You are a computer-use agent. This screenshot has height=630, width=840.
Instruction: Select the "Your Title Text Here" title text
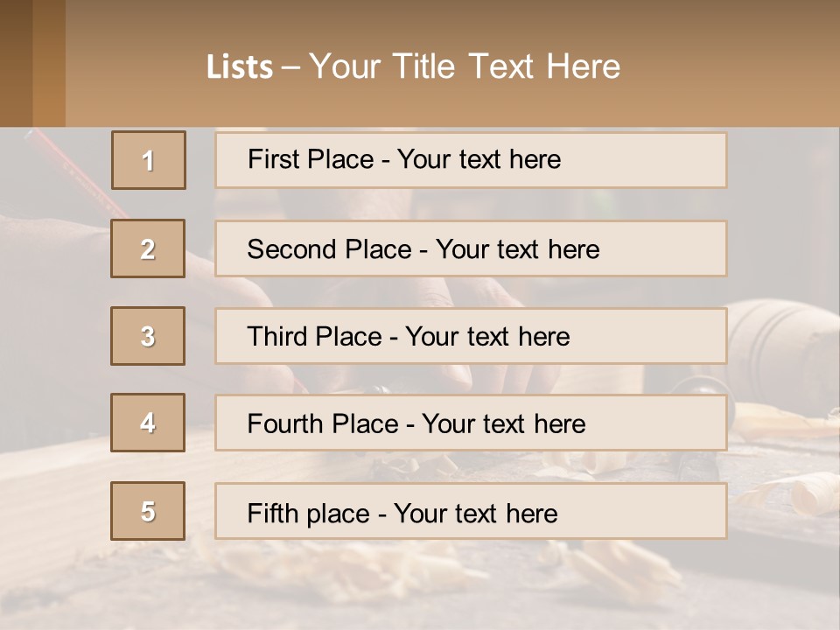(x=465, y=66)
